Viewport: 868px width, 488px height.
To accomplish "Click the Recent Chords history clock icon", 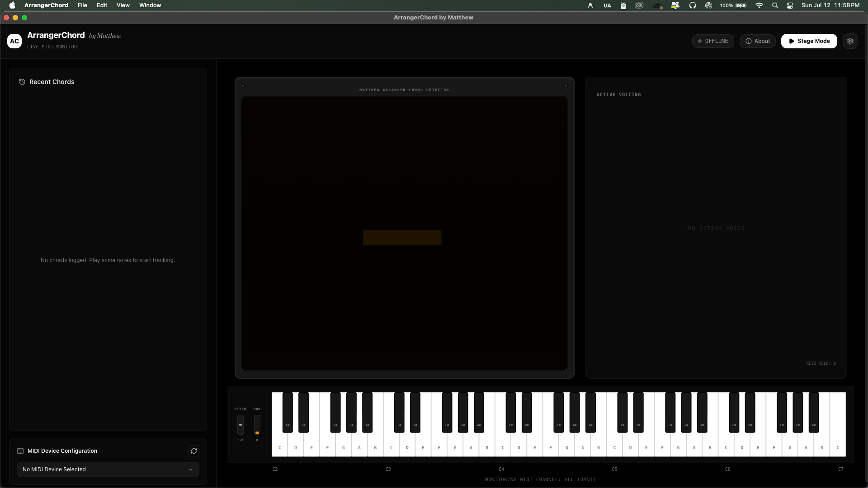I will tap(22, 82).
